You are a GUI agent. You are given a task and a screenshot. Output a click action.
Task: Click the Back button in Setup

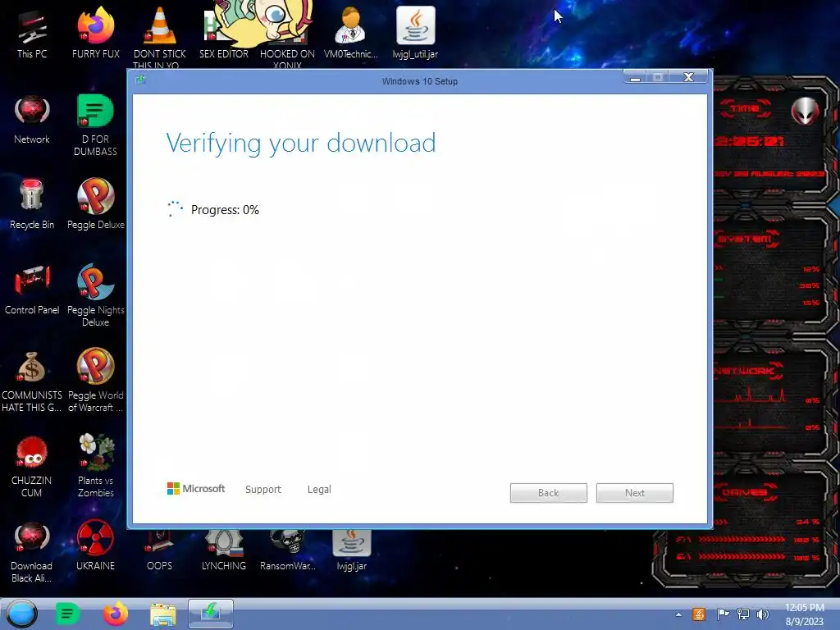click(549, 493)
